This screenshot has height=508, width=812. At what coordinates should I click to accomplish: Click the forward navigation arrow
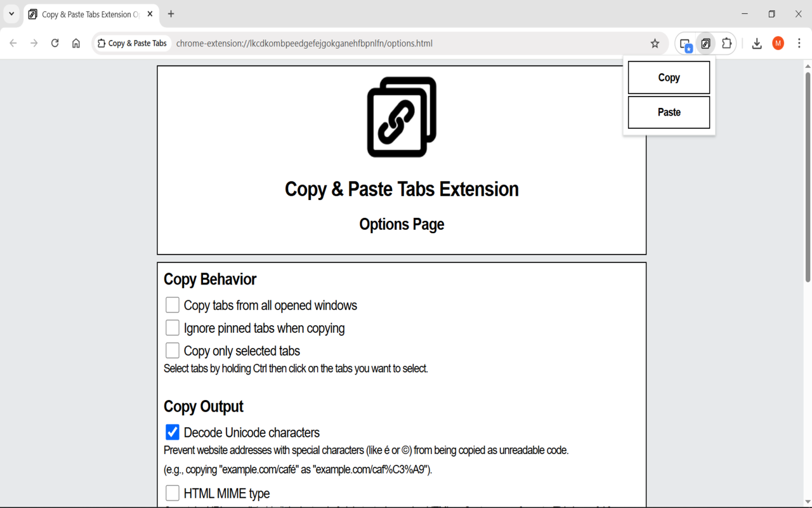(x=34, y=43)
